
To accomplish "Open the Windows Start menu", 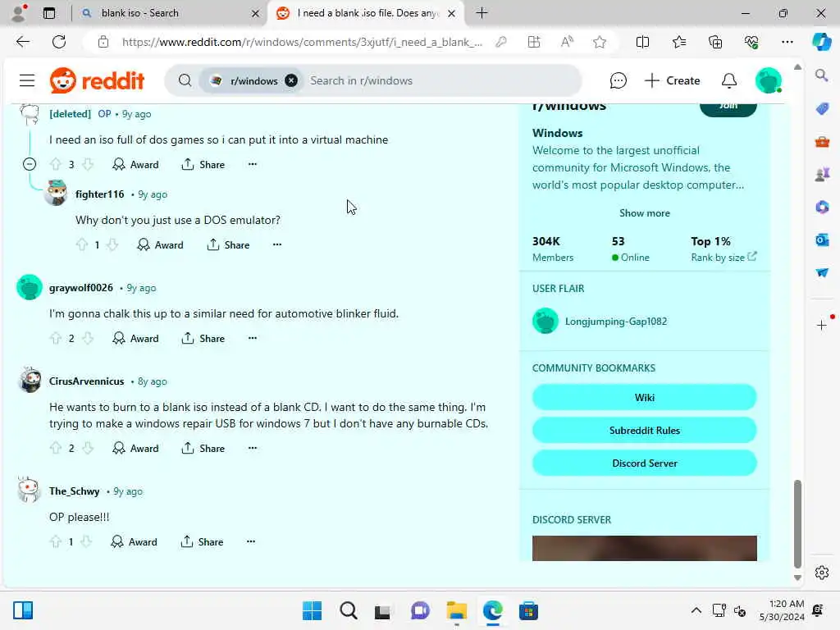I will tap(312, 610).
